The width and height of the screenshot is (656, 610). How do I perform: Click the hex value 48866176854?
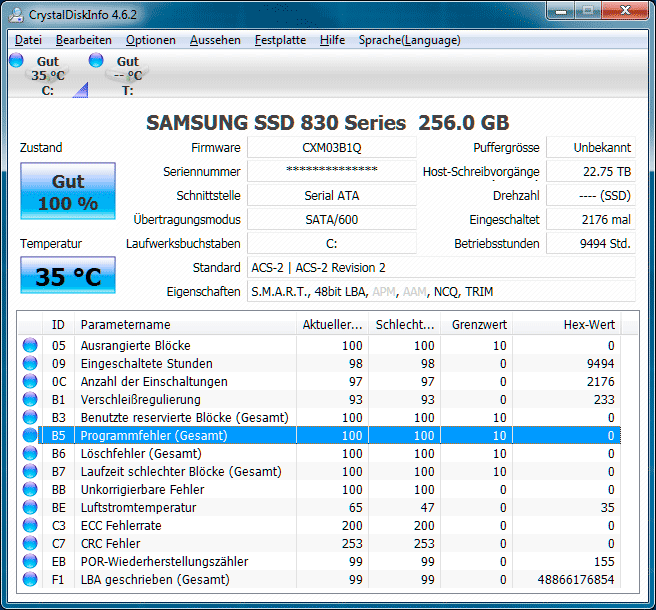click(x=576, y=579)
